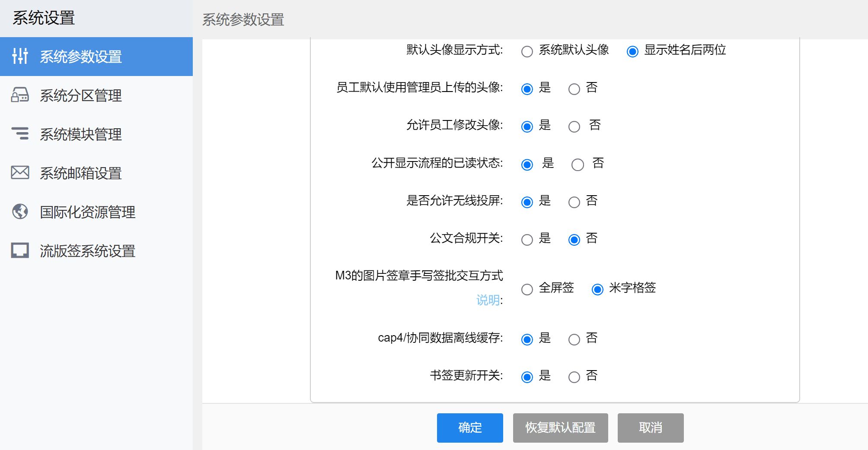The height and width of the screenshot is (450, 868).
Task: Click the globe icon beside 国际化资源管理
Action: pos(20,211)
